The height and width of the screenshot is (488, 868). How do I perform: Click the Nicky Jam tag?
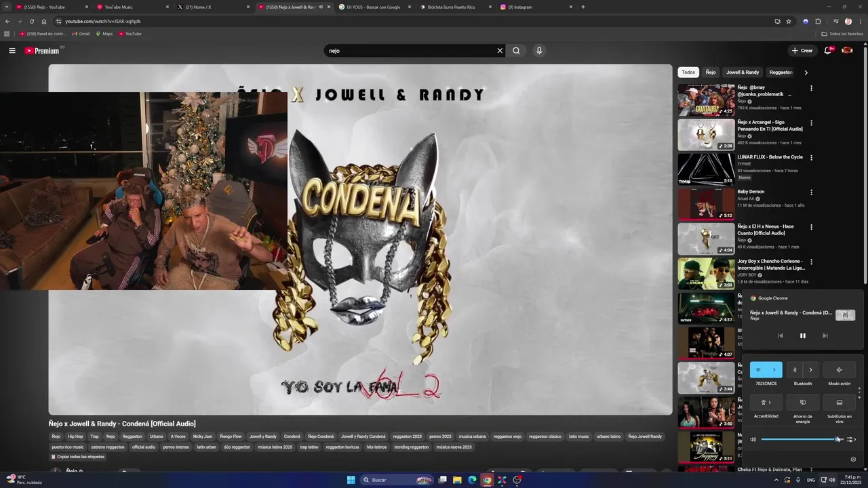(x=202, y=436)
